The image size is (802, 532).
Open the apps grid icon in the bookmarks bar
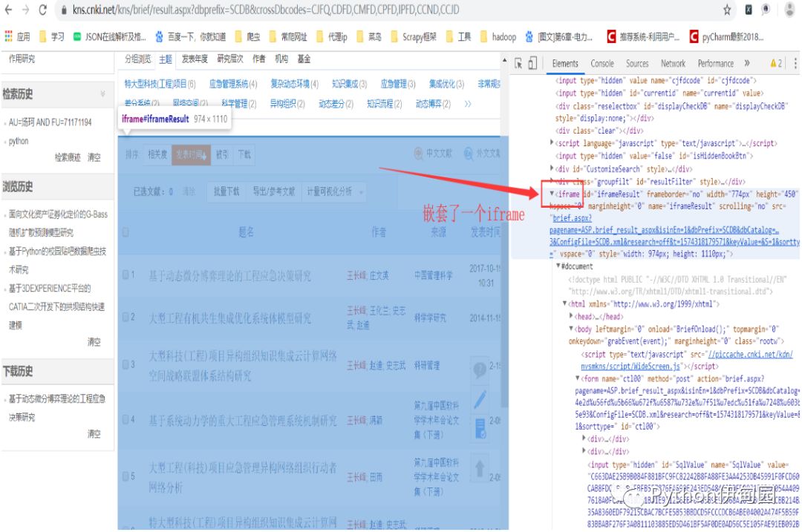[x=8, y=36]
